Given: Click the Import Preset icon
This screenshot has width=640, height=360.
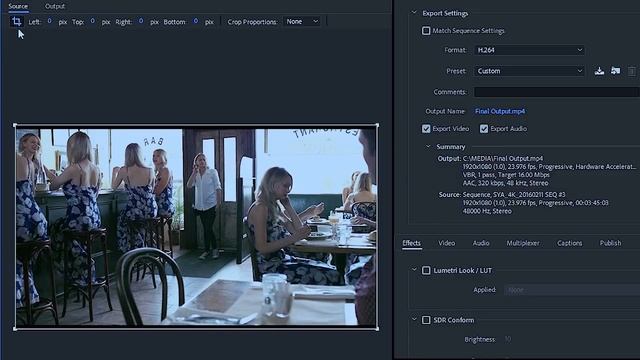Looking at the screenshot, I should point(616,71).
